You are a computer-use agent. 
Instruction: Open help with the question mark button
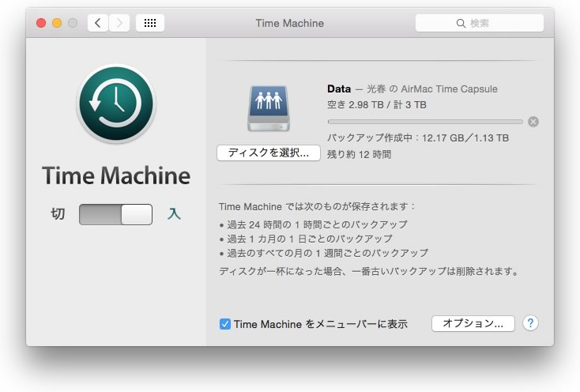pyautogui.click(x=530, y=323)
